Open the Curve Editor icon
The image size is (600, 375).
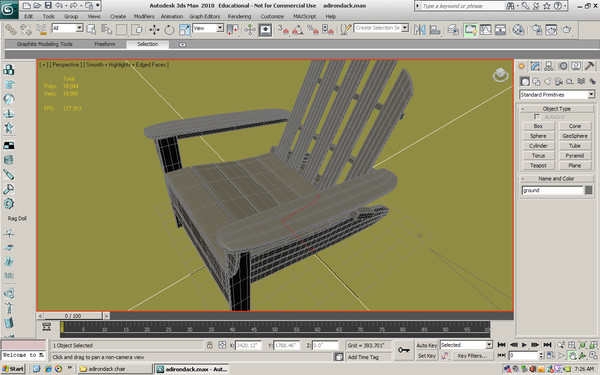tap(486, 30)
